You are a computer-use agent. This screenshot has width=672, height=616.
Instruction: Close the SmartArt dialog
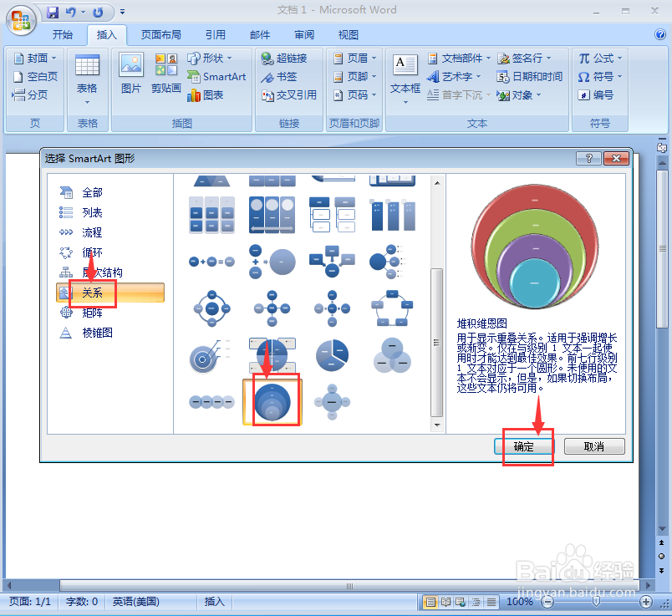(x=616, y=159)
